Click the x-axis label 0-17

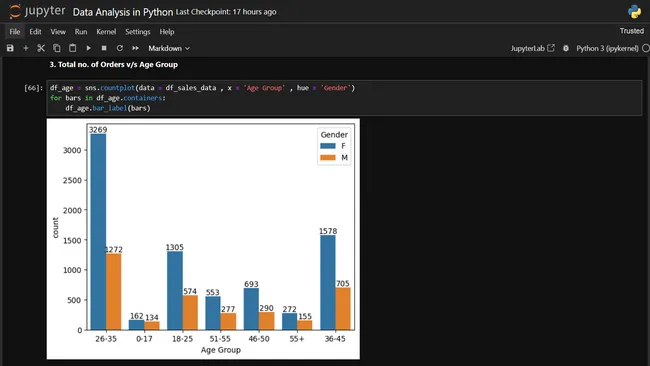[144, 339]
